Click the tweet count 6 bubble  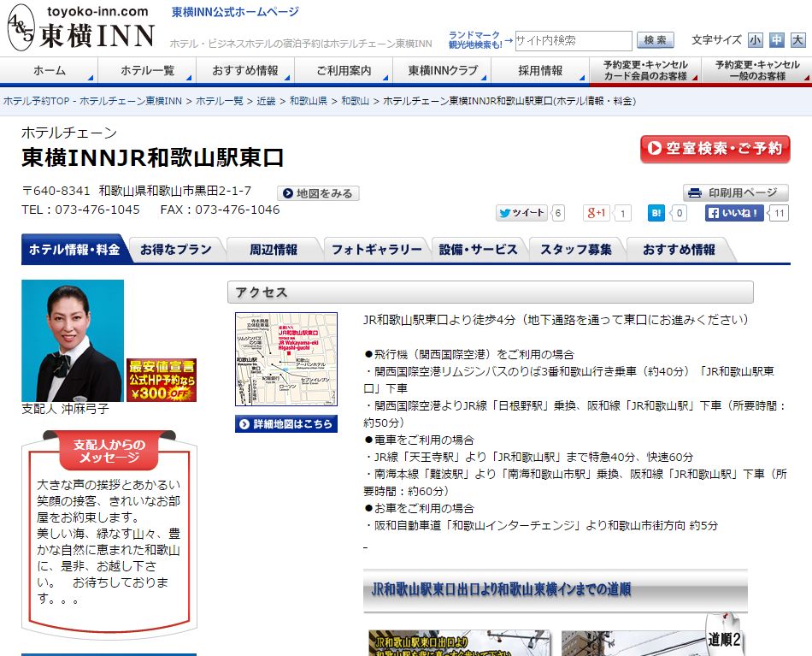pos(558,213)
